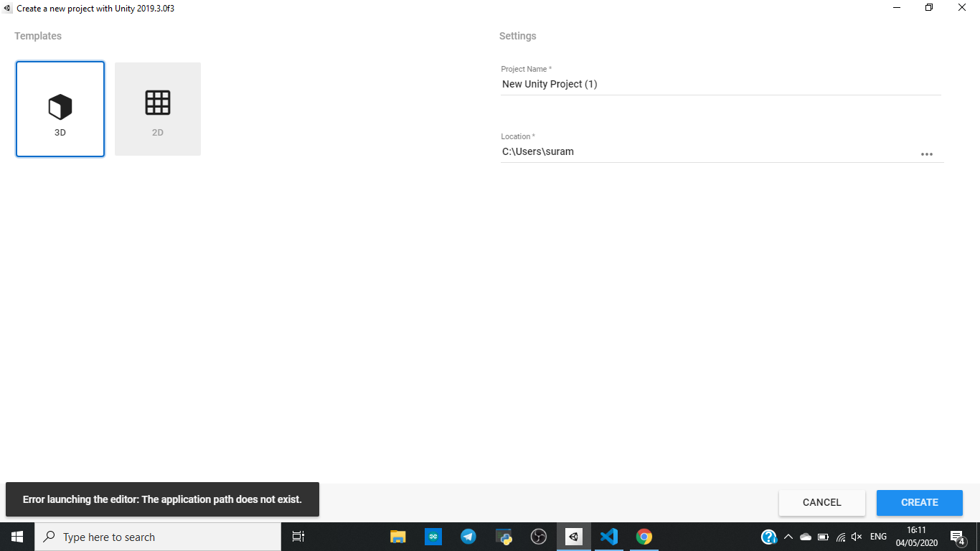The width and height of the screenshot is (980, 551).
Task: Open Arduino IDE from the taskbar
Action: (433, 537)
